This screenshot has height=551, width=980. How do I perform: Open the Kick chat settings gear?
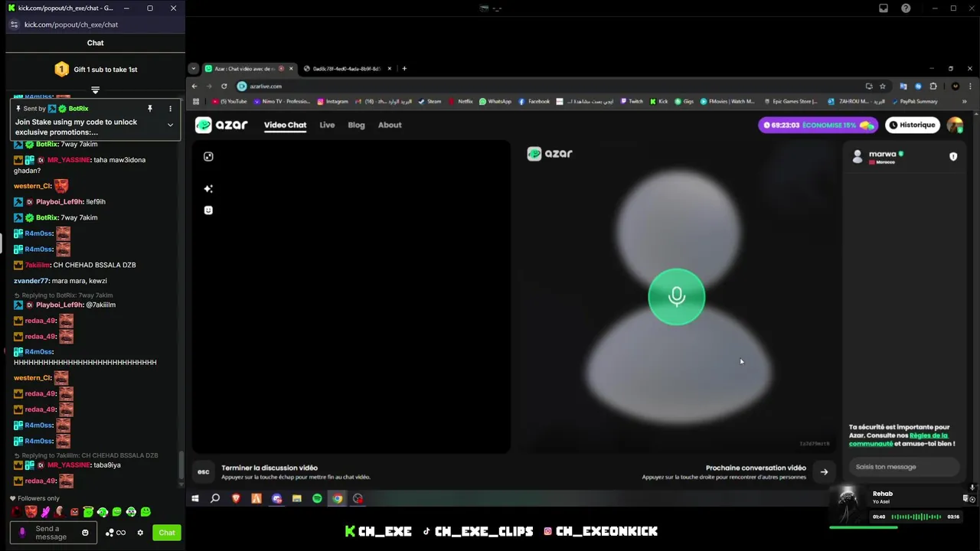(x=140, y=533)
